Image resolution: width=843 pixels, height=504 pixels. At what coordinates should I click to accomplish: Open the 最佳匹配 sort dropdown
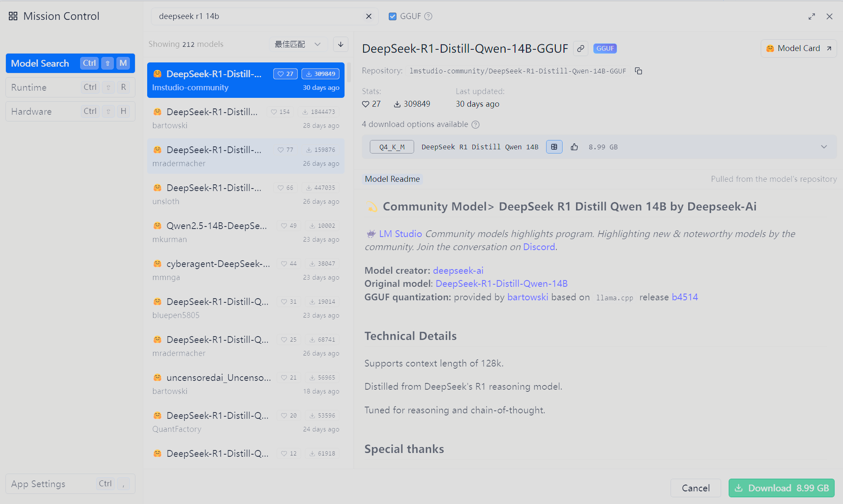(x=298, y=44)
